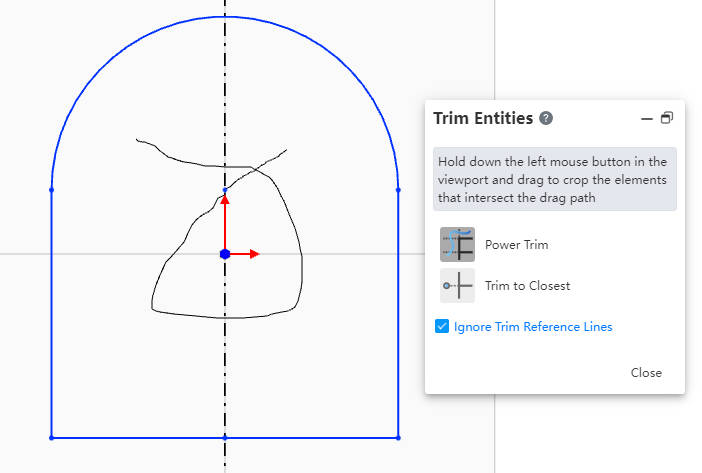Click the Trim Entities panel title
This screenshot has height=473, width=702.
coord(483,118)
